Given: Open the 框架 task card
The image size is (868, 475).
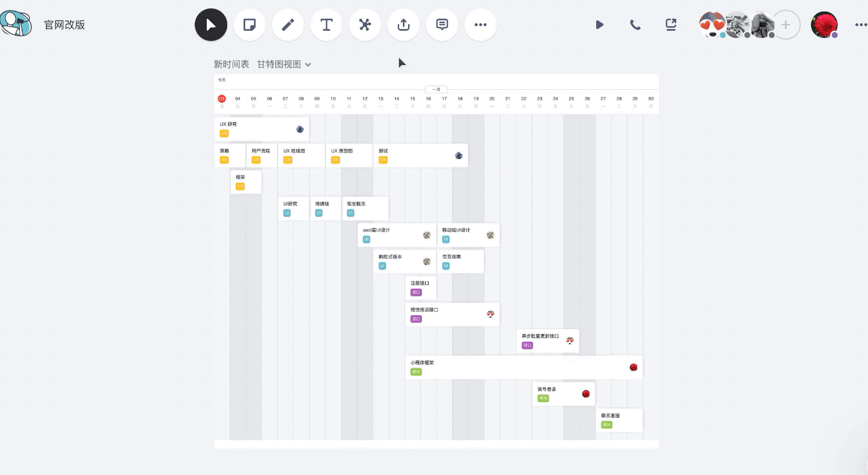Looking at the screenshot, I should [x=246, y=182].
